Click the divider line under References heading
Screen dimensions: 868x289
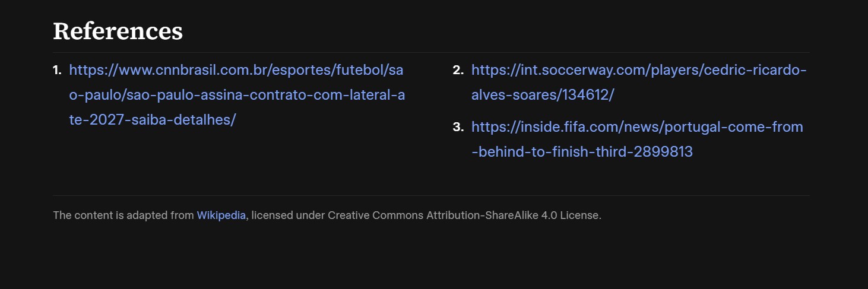click(431, 53)
